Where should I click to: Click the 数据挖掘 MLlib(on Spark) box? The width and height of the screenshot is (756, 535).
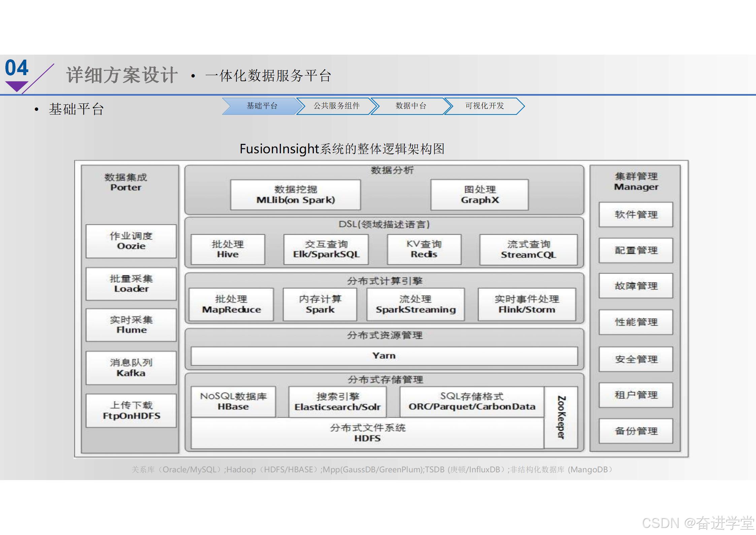pos(295,195)
